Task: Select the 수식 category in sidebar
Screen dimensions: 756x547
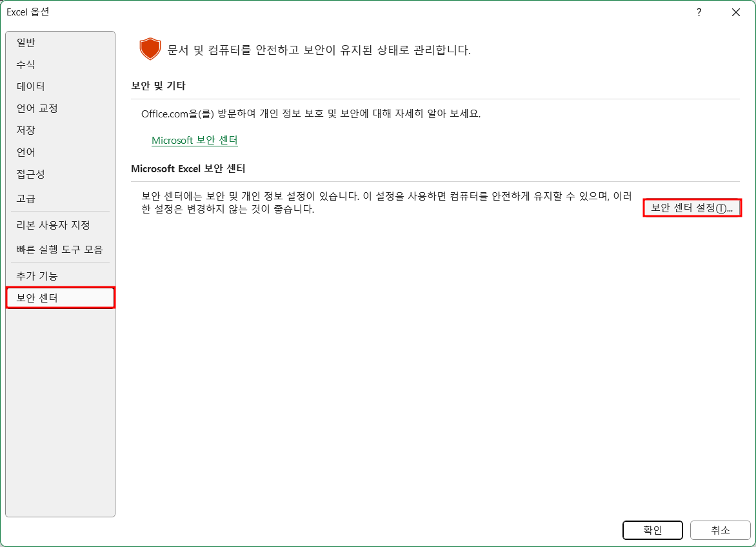Action: tap(60, 64)
